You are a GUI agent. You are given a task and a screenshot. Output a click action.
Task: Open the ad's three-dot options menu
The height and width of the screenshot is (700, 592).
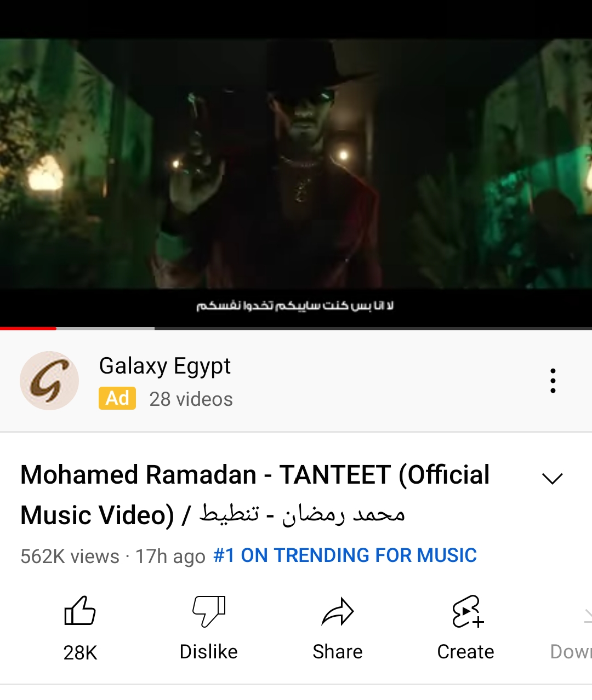tap(553, 381)
